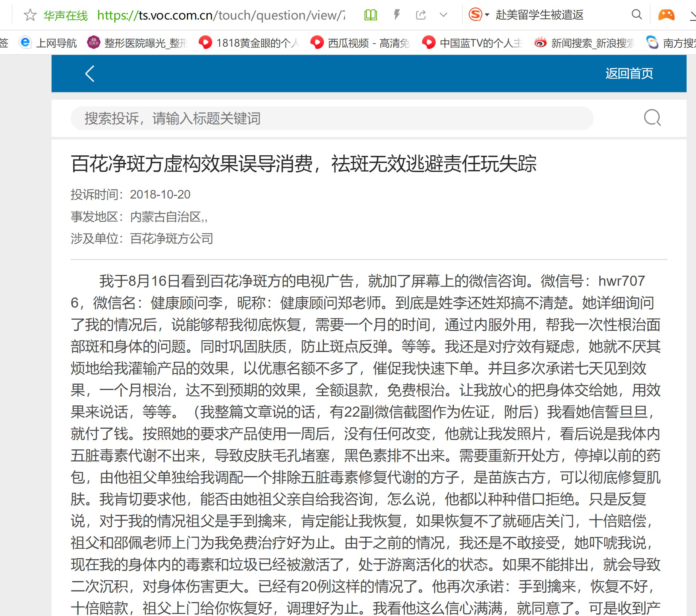Click the bookmark star icon
Image resolution: width=696 pixels, height=616 pixels.
30,15
